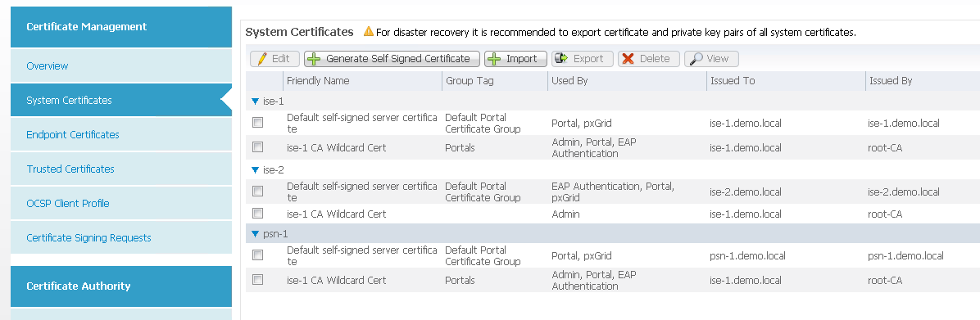Image resolution: width=980 pixels, height=320 pixels.
Task: Open Endpoint Certificates in the sidebar
Action: coord(121,134)
